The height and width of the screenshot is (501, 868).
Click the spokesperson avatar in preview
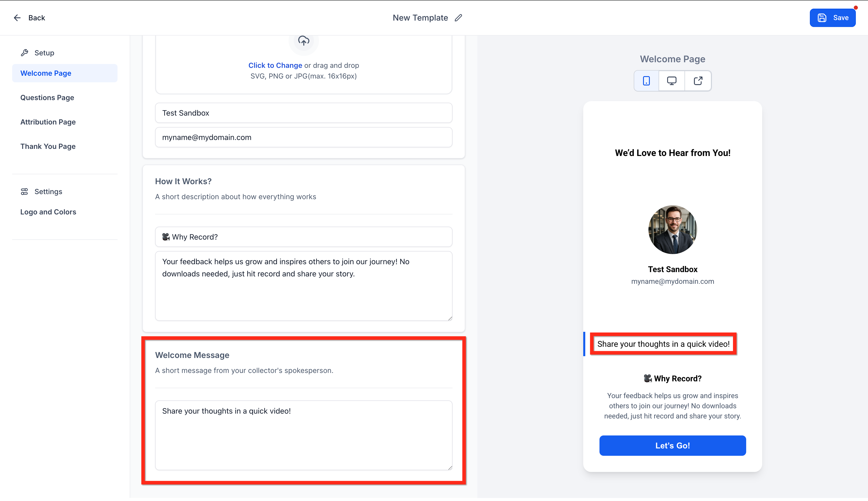672,229
